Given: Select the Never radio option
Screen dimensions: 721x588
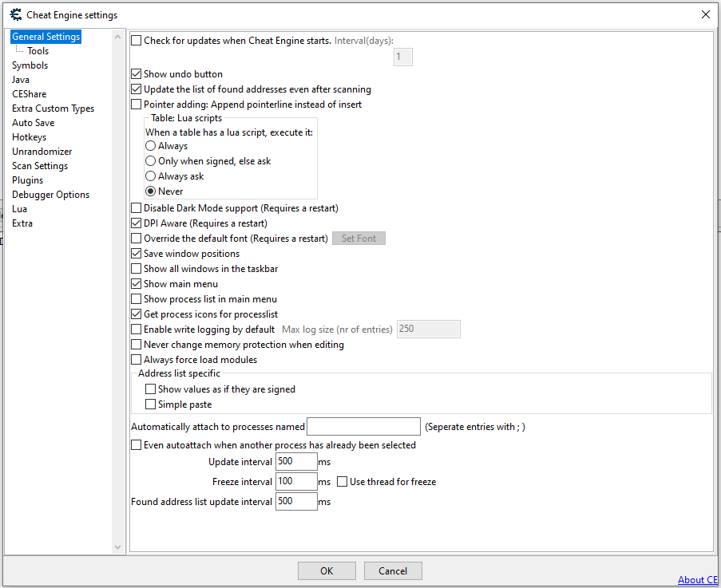Looking at the screenshot, I should pyautogui.click(x=150, y=191).
